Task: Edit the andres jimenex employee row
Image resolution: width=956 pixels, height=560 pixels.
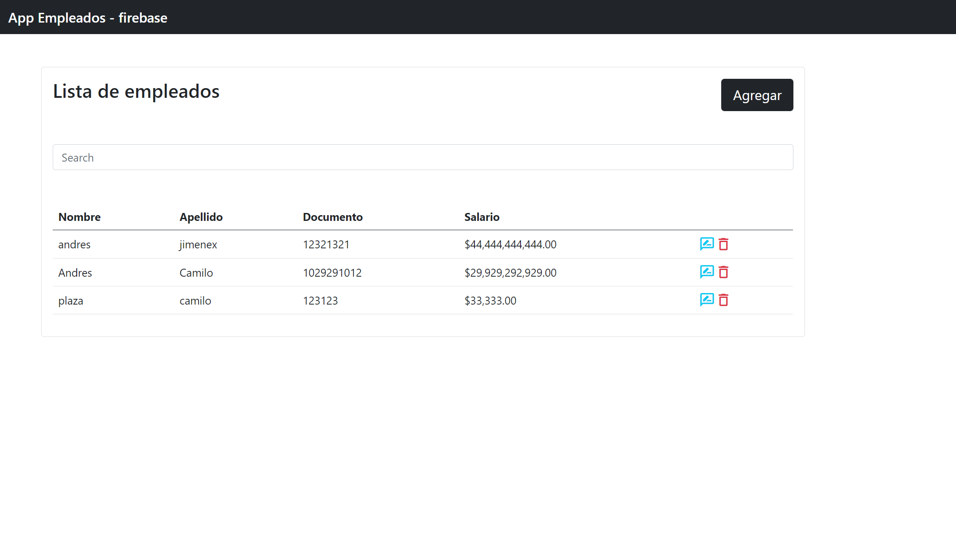Action: point(707,244)
